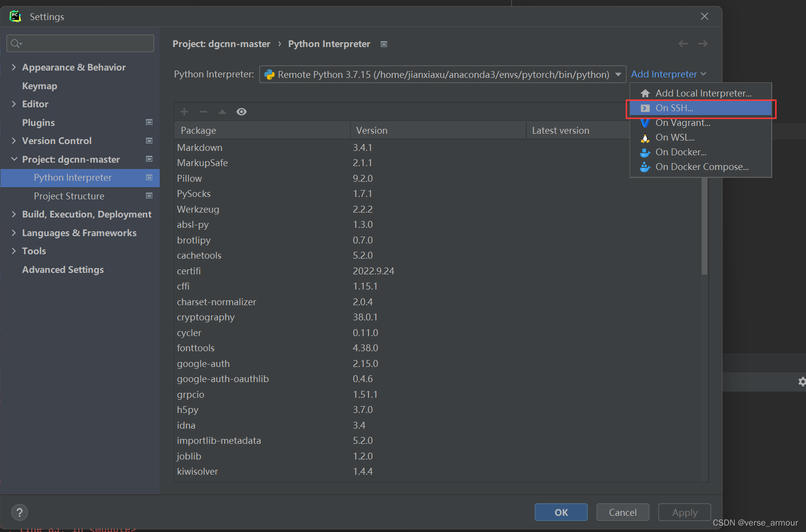Toggle early releases with the eye icon
806x532 pixels.
(241, 112)
